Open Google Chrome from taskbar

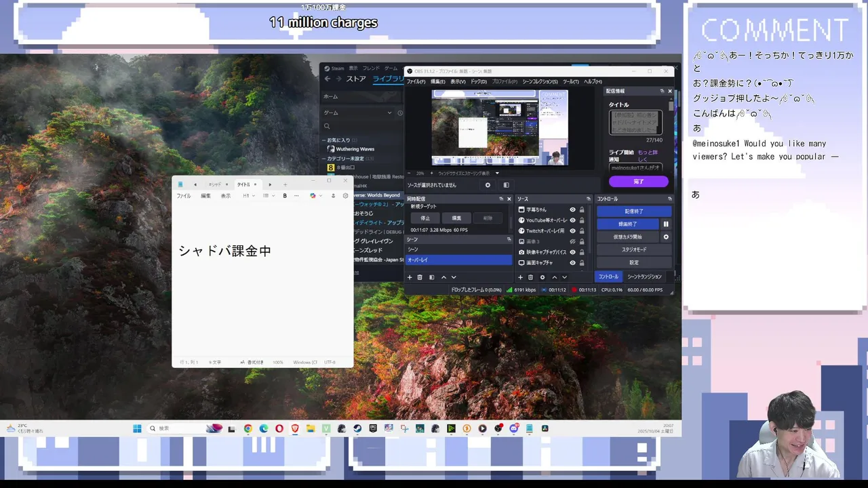[x=248, y=428]
